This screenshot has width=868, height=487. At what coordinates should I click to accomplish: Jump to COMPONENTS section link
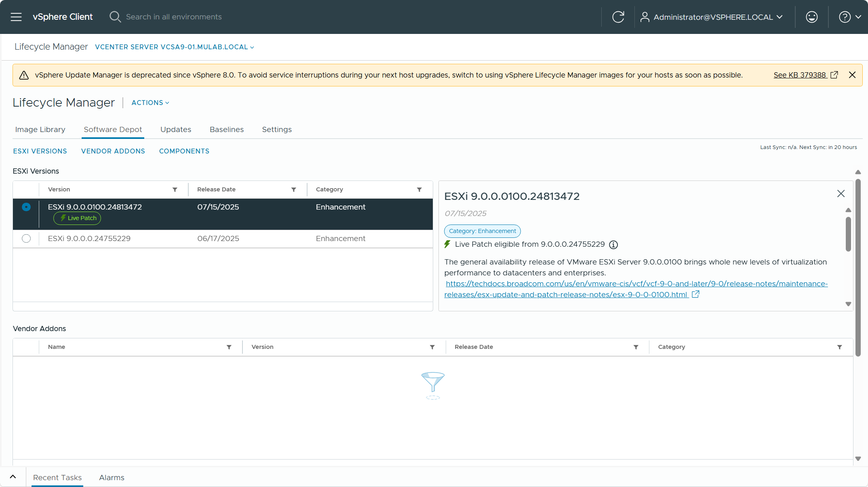184,151
